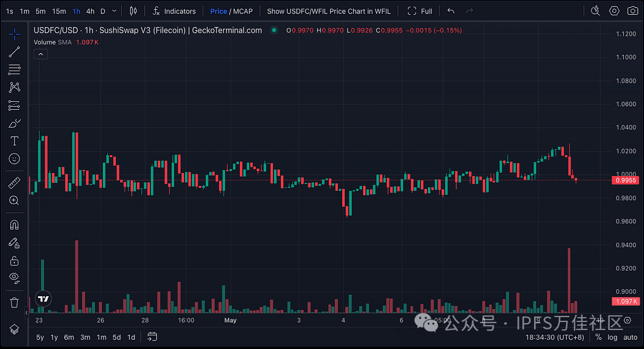Click the 1.097K volume axis label
644x349 pixels.
coord(625,301)
